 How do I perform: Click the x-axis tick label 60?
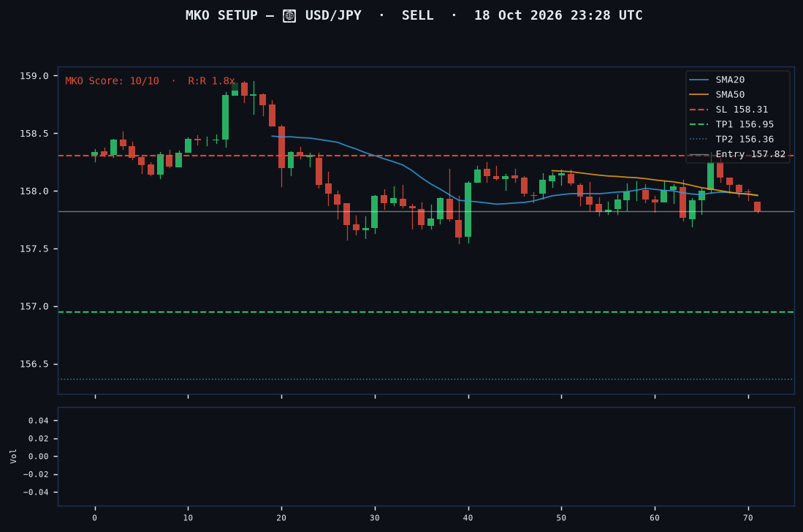655,518
